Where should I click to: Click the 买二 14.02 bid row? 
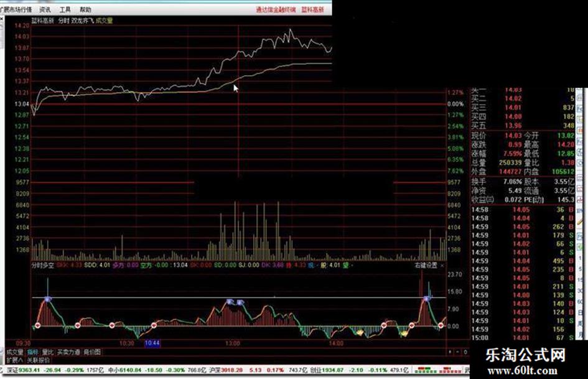(x=523, y=99)
